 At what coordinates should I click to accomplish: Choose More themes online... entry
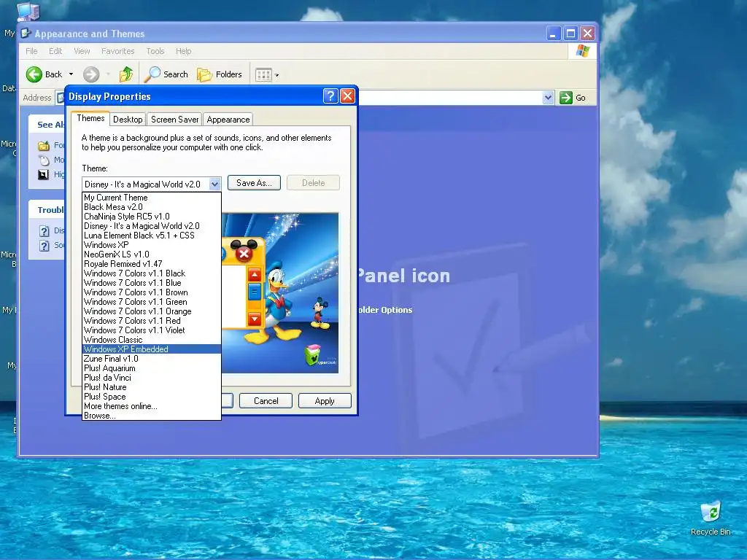[x=152, y=406]
